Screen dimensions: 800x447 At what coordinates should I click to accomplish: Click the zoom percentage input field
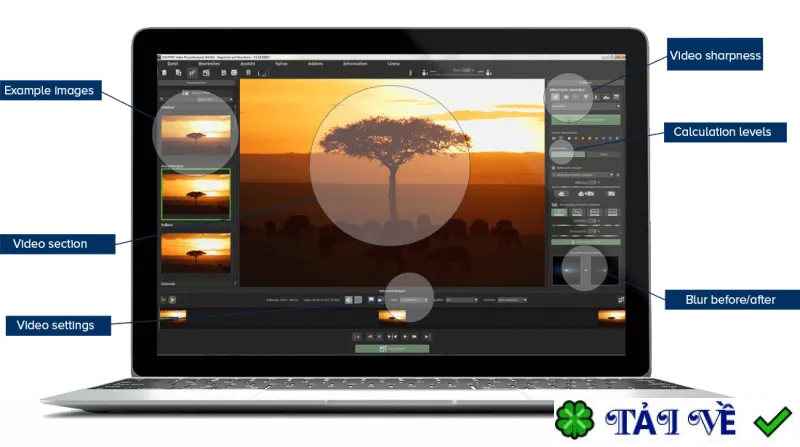pyautogui.click(x=467, y=70)
